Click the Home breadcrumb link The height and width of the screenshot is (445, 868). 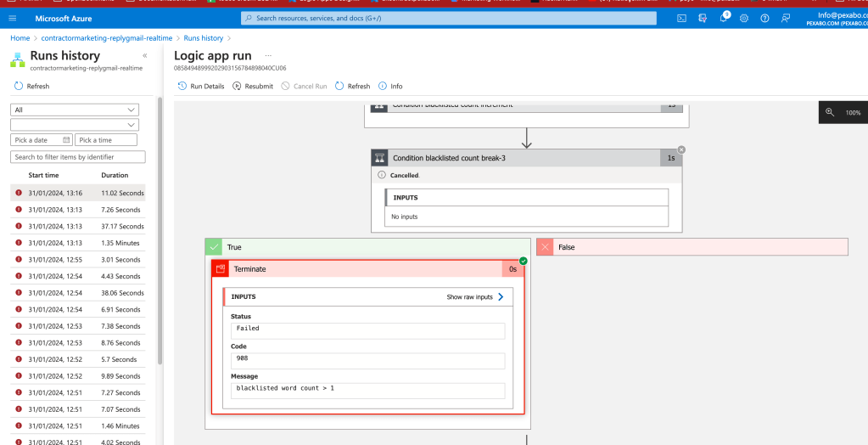pyautogui.click(x=20, y=38)
